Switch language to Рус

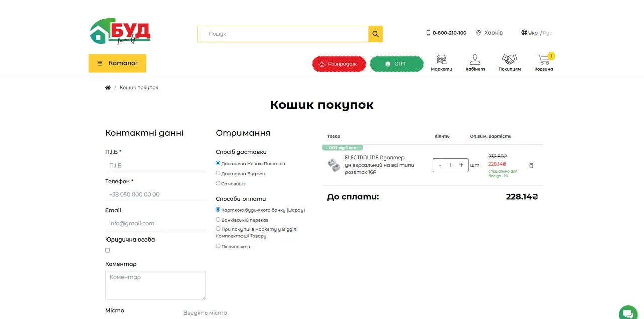(547, 33)
